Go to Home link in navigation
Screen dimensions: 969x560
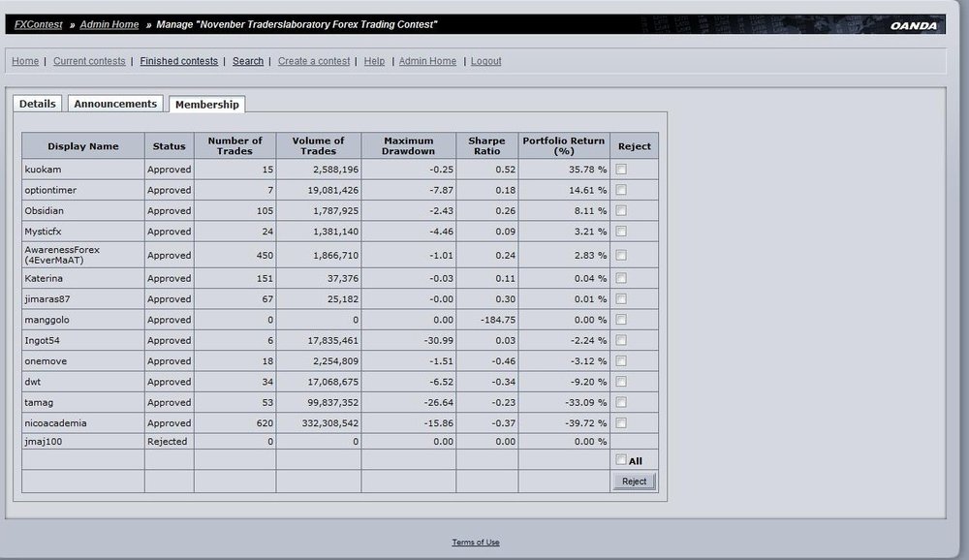point(25,61)
